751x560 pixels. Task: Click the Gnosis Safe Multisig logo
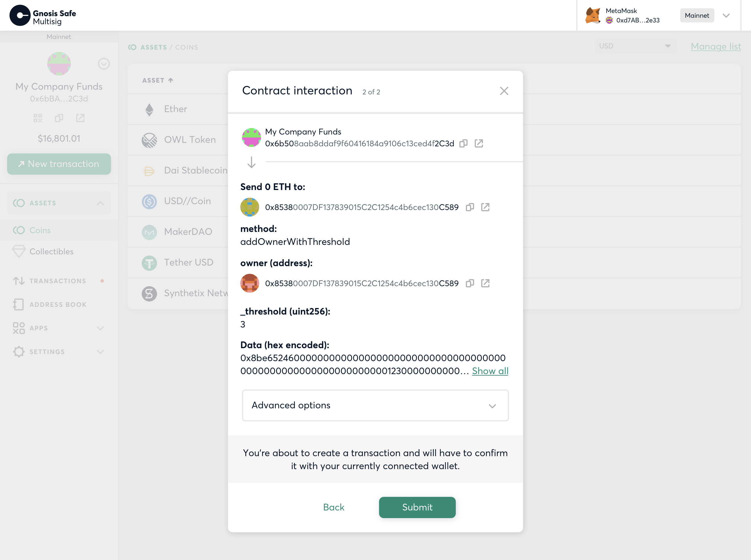pos(43,16)
